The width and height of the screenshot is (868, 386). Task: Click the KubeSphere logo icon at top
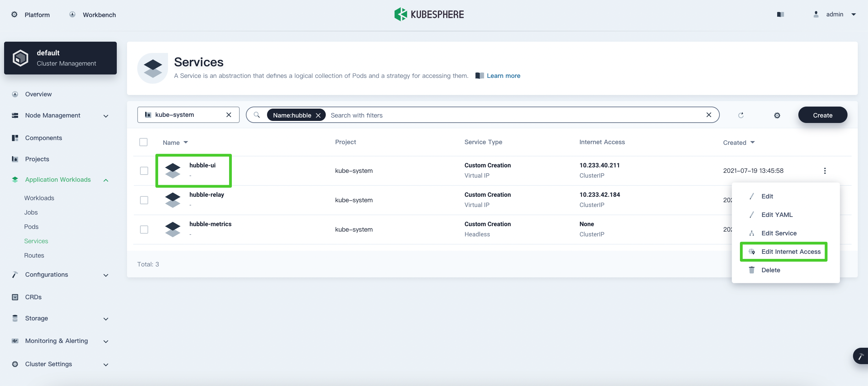(x=399, y=13)
